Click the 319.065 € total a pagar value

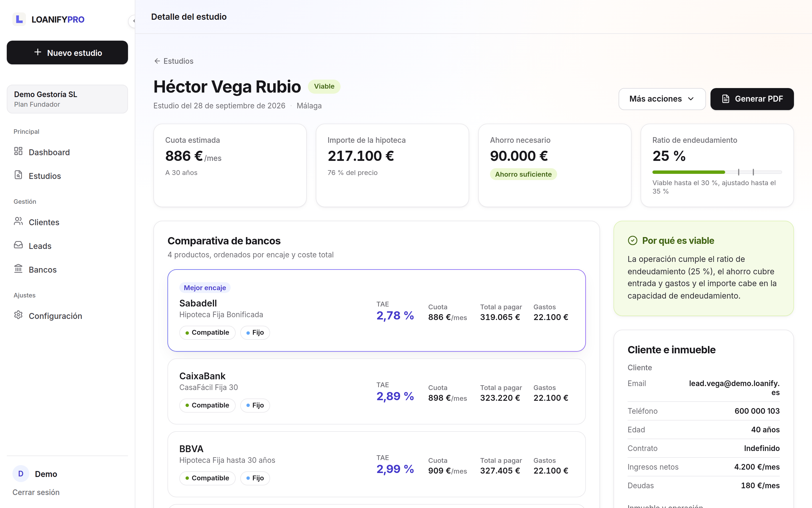click(x=500, y=317)
